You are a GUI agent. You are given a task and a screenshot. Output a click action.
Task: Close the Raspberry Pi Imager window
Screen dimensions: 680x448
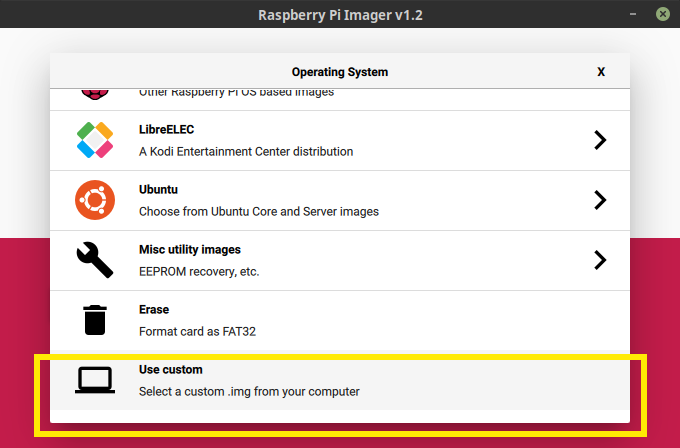(x=663, y=14)
